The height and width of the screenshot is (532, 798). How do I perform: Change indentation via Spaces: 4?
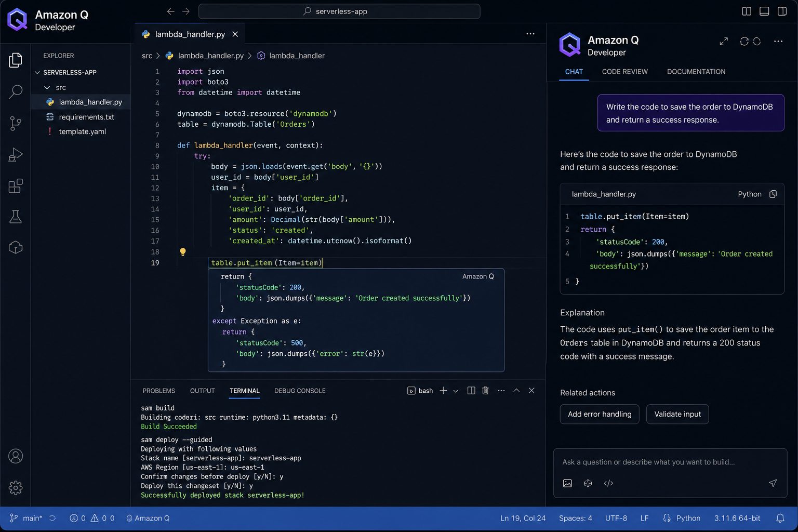tap(575, 518)
